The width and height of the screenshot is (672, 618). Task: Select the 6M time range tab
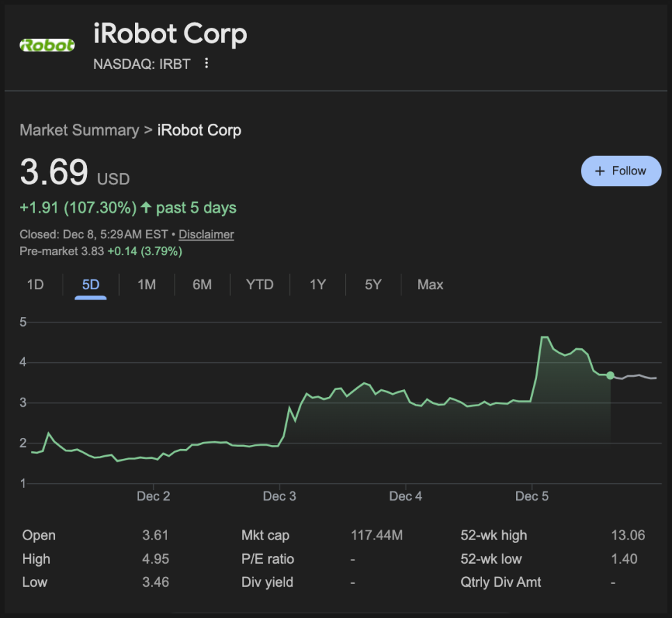pyautogui.click(x=202, y=284)
